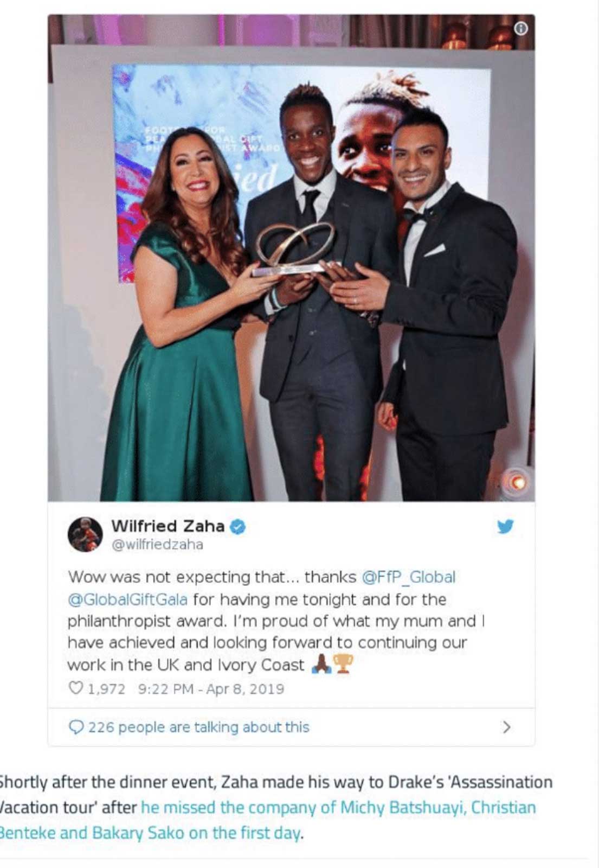This screenshot has width=599, height=868.
Task: Click the blue verified badge
Action: tap(238, 526)
